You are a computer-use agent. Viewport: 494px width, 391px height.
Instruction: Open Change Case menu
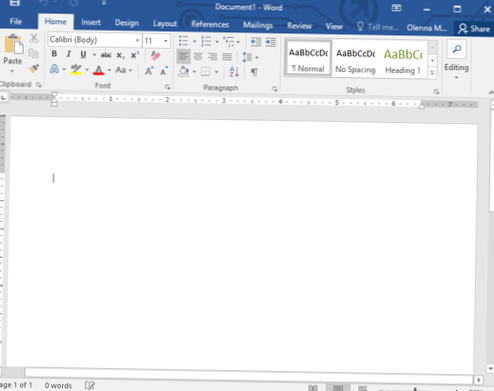(121, 70)
